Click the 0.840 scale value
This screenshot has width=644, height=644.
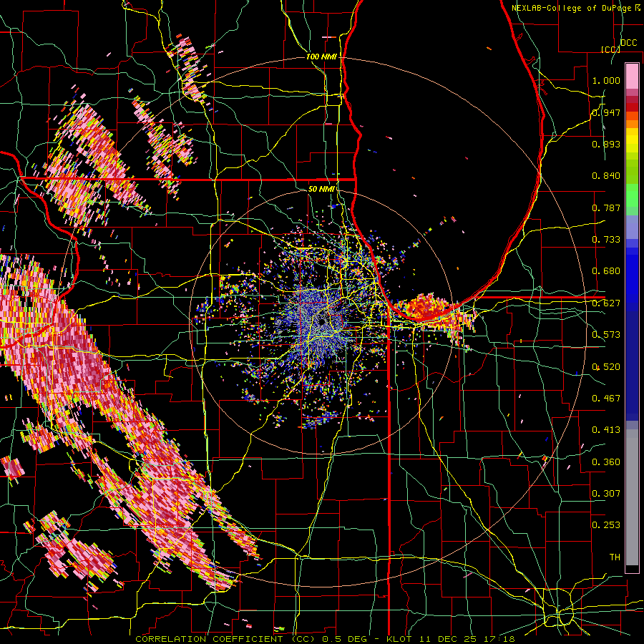[606, 176]
